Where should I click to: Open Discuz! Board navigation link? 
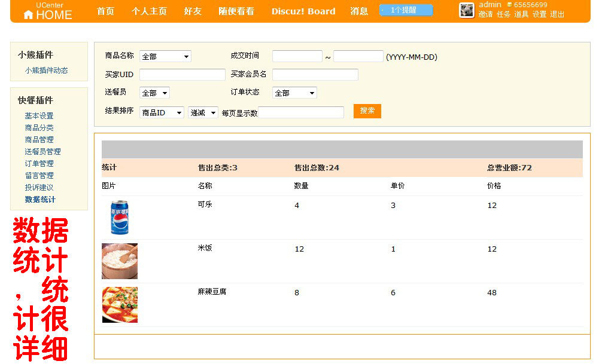point(303,11)
